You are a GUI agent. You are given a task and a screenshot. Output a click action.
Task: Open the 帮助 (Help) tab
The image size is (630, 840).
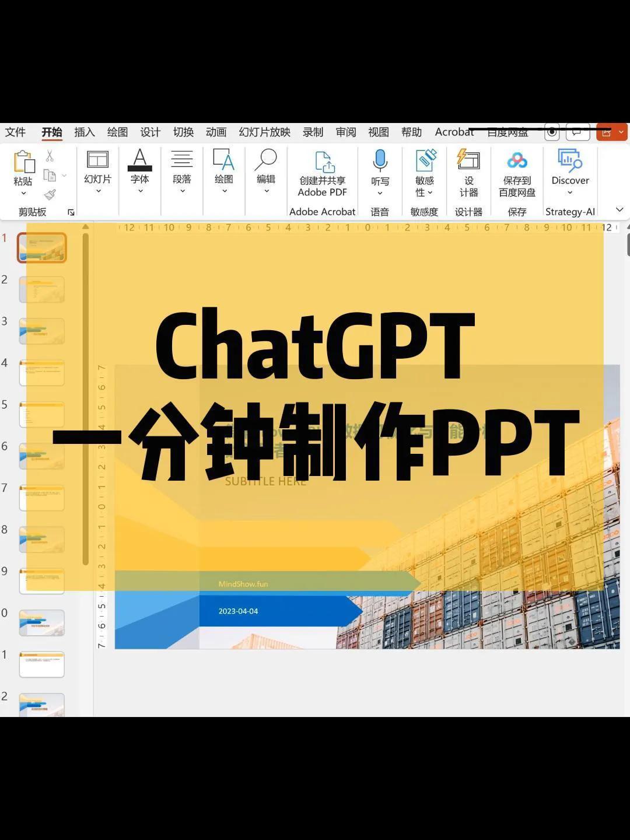click(x=411, y=132)
